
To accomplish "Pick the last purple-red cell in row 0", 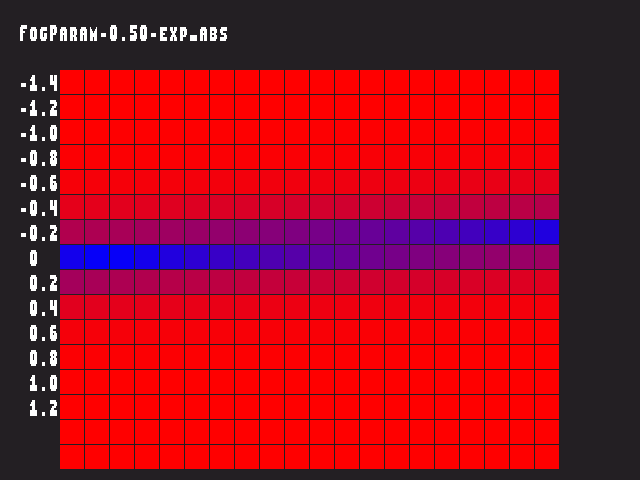I will coord(547,257).
